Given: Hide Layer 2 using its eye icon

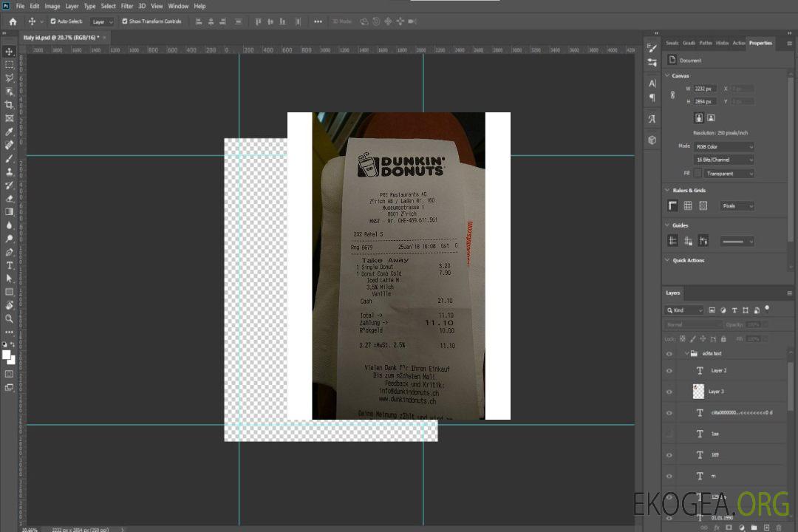Looking at the screenshot, I should point(669,371).
